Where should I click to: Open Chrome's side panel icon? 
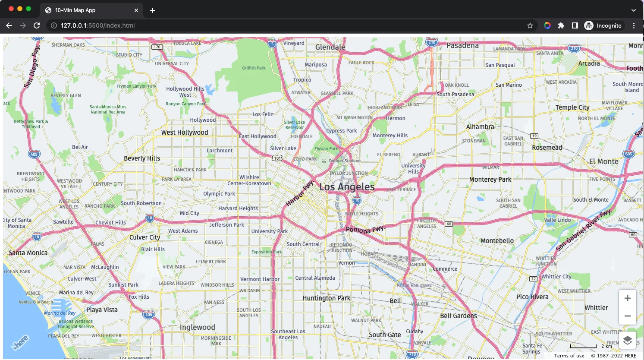575,25
